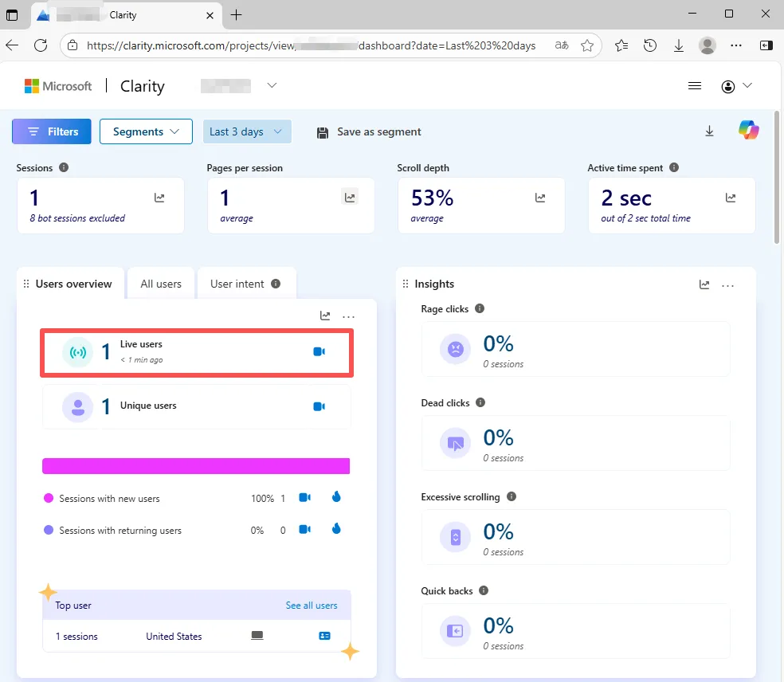The image size is (784, 682).
Task: Show trend chart for Scroll depth card
Action: point(540,198)
